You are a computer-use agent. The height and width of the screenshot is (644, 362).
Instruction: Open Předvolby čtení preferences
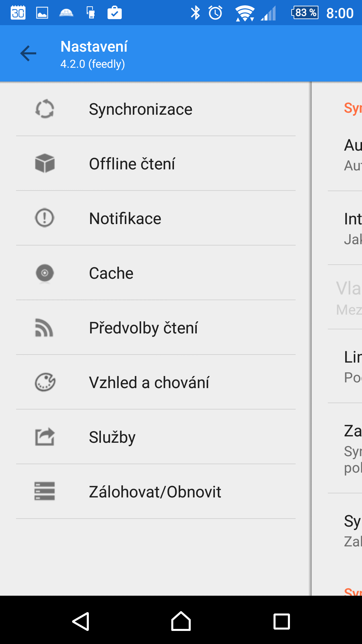pyautogui.click(x=156, y=328)
